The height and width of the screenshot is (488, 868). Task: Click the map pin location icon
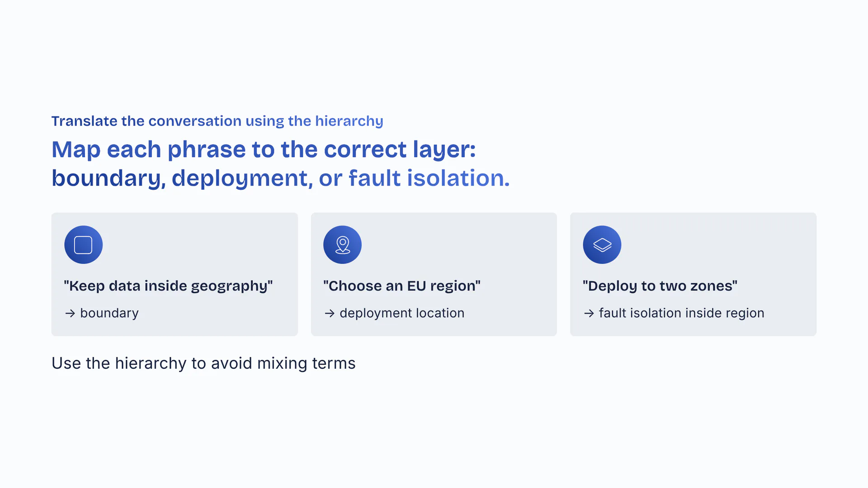(x=343, y=245)
